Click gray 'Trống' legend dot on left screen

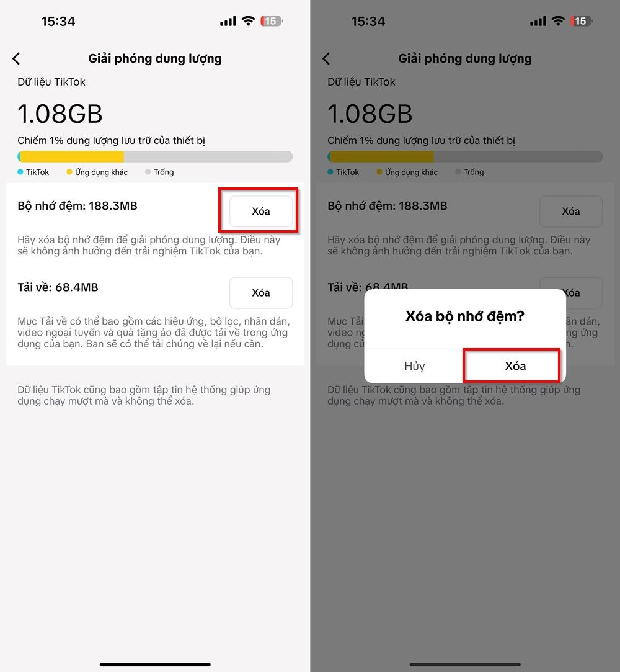coord(148,172)
